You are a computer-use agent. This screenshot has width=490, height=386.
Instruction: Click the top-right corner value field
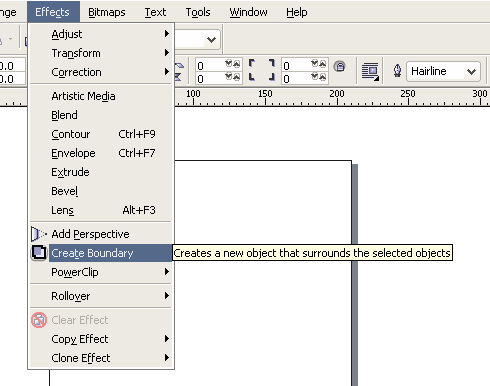[x=296, y=65]
